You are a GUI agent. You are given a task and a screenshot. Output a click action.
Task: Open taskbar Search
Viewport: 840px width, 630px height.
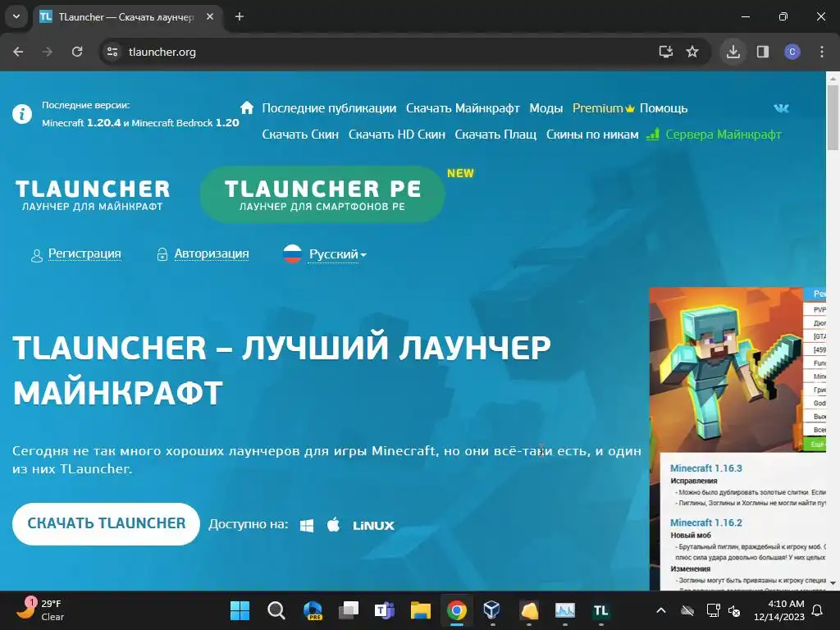276,610
